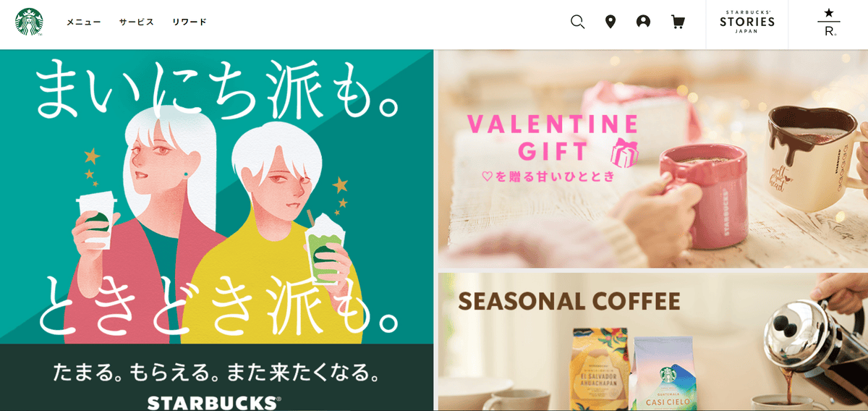
Task: Open the Seasonal Coffee banner
Action: pyautogui.click(x=653, y=342)
